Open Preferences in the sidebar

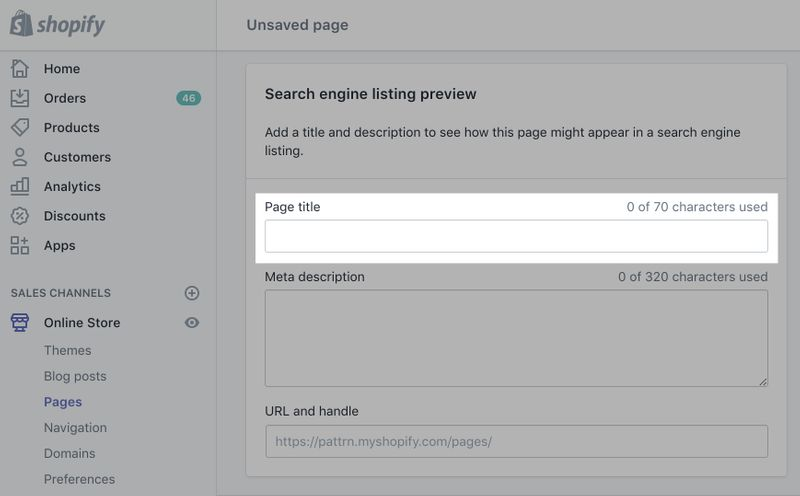pos(79,479)
